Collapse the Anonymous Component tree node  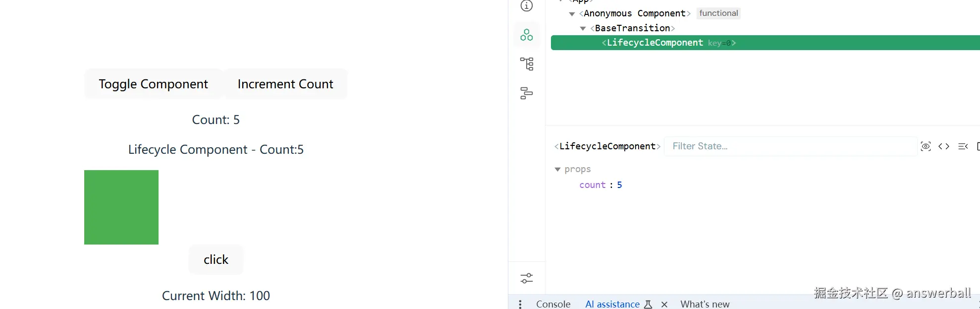(572, 14)
